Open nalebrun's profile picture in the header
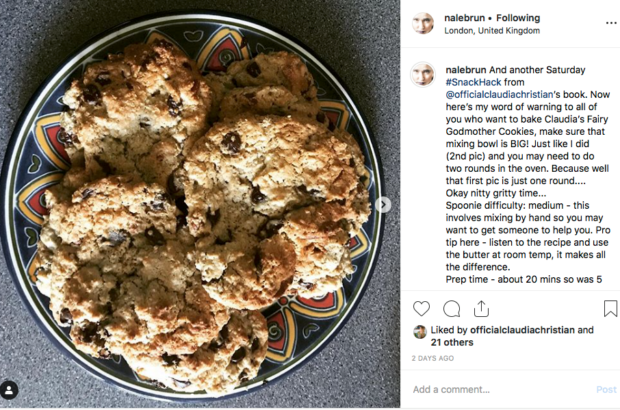The width and height of the screenshot is (620, 410). pos(423,23)
